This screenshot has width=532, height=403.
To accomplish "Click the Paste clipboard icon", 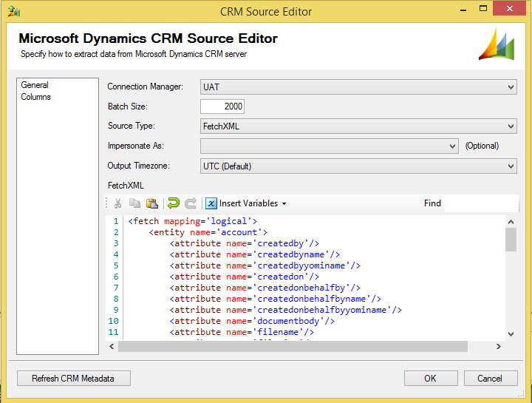I will click(x=151, y=203).
